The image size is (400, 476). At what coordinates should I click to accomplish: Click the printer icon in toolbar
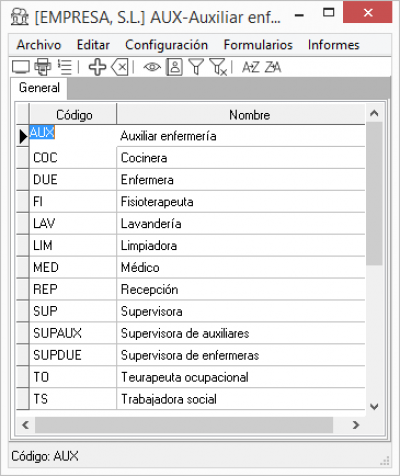[x=43, y=67]
